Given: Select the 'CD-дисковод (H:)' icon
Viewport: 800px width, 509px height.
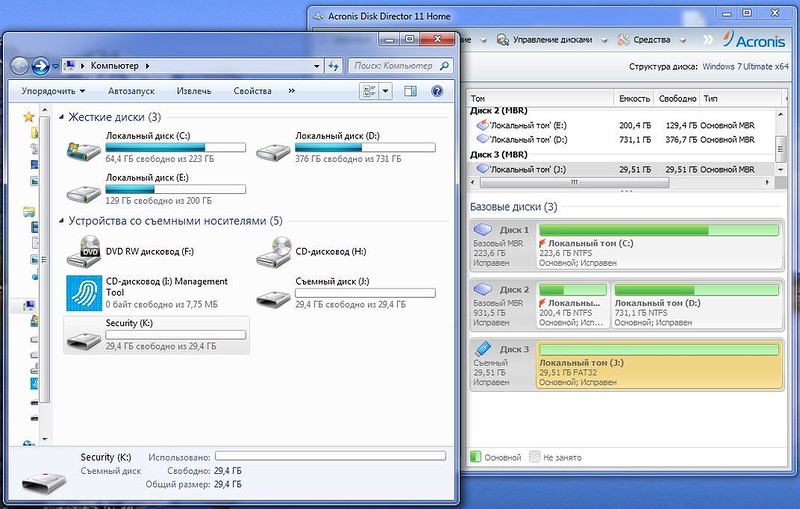Looking at the screenshot, I should 273,251.
